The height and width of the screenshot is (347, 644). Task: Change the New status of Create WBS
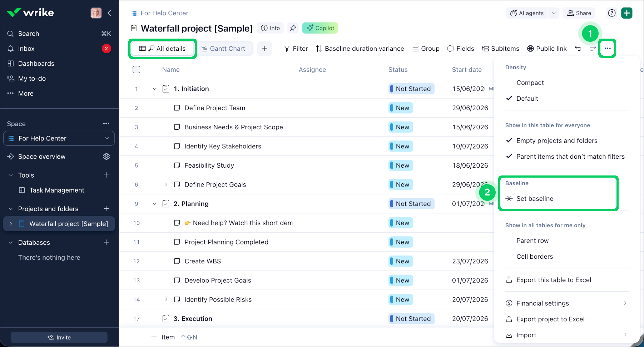[x=401, y=261]
